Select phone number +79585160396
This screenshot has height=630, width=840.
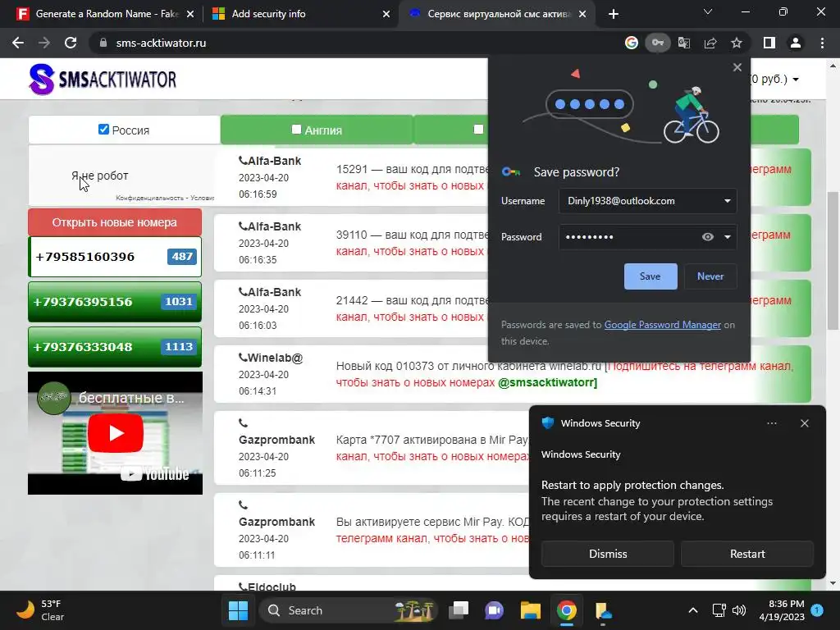pos(115,257)
